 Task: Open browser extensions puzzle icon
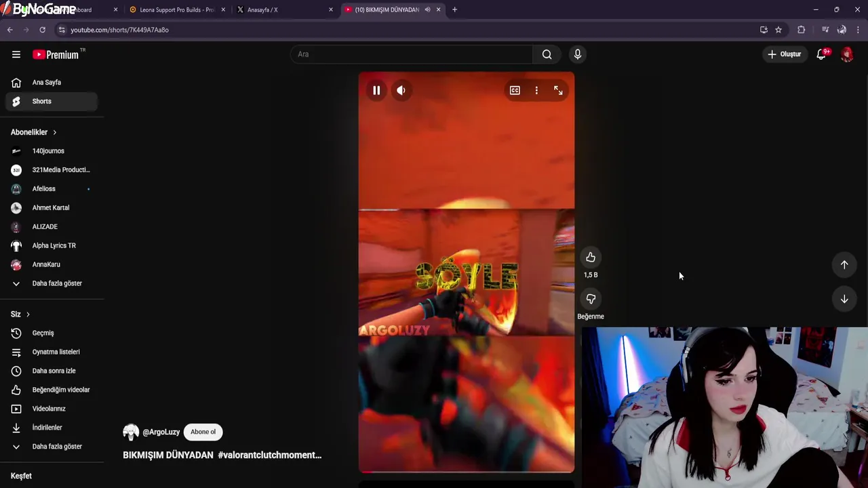coord(802,30)
